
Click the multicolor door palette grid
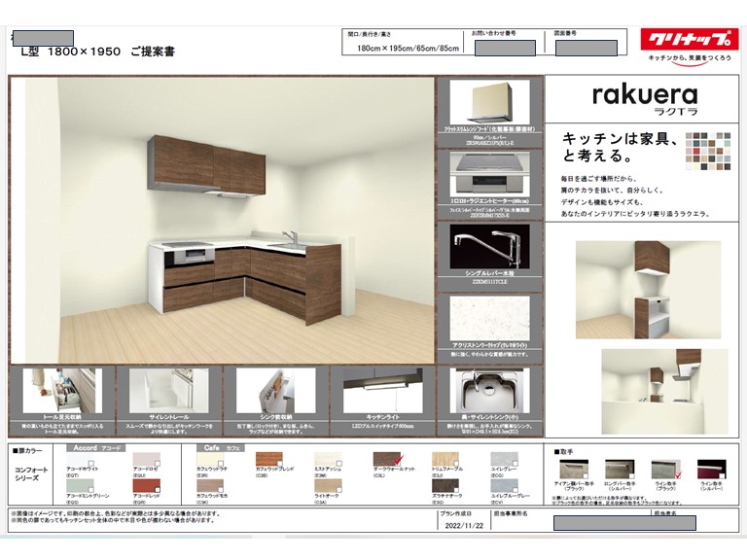[708, 151]
